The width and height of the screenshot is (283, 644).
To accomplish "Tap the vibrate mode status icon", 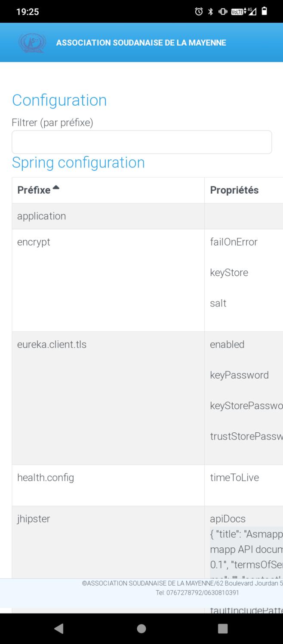I will (x=222, y=11).
